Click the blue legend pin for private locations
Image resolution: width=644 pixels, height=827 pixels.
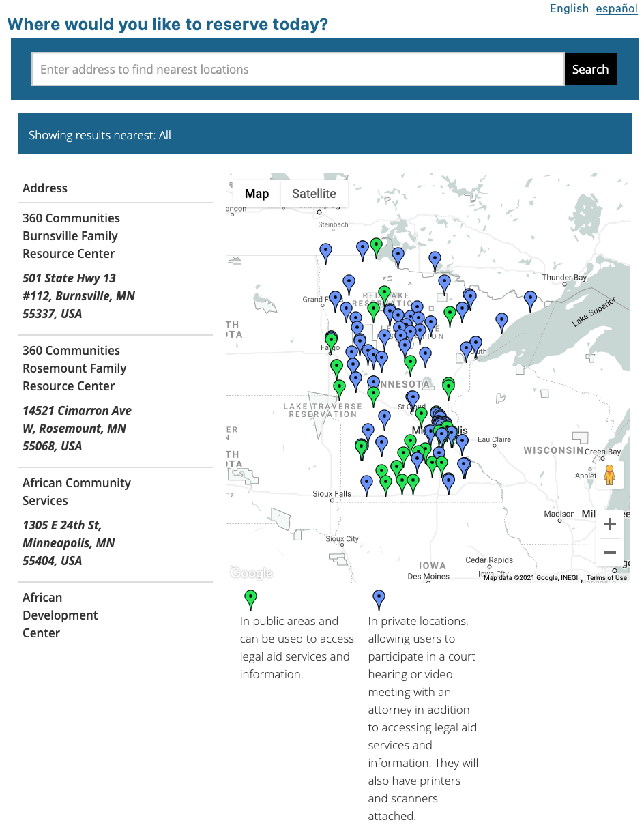point(379,600)
